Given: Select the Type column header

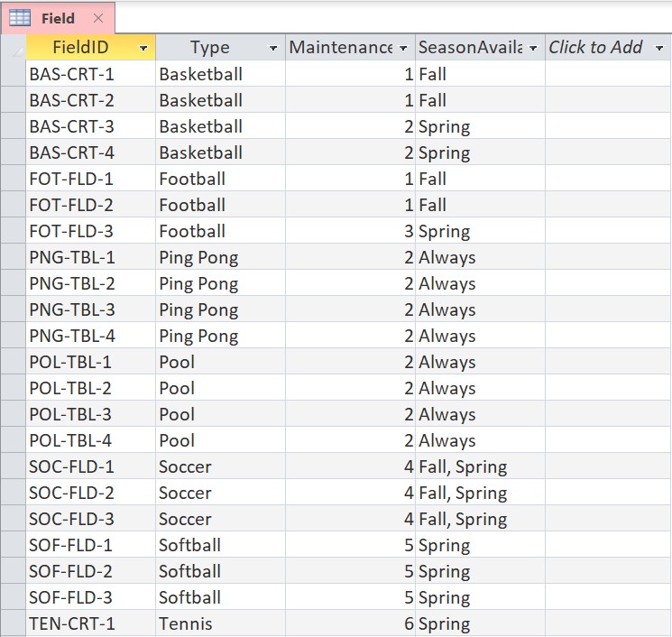Looking at the screenshot, I should (220, 47).
